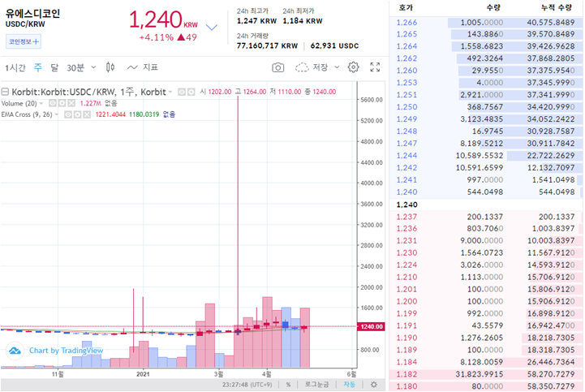Select ask price 1,266 in order book
The height and width of the screenshot is (392, 585).
[406, 23]
